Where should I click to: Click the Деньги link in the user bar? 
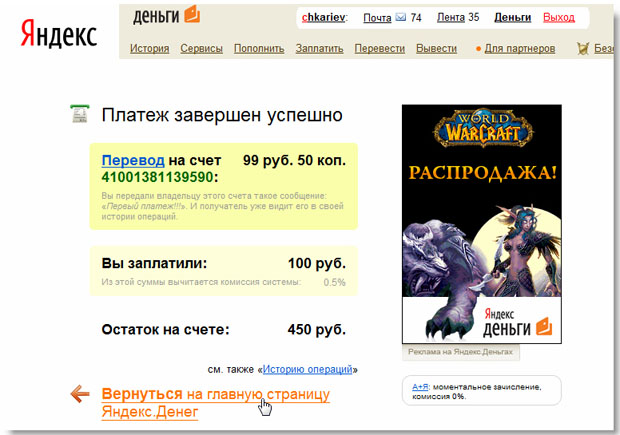(512, 18)
